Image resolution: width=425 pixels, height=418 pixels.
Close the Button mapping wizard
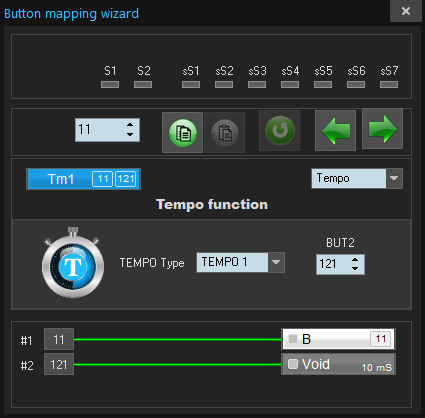point(406,11)
